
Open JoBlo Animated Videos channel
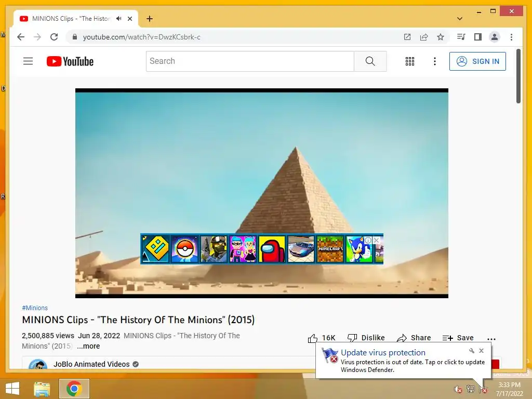tap(91, 364)
